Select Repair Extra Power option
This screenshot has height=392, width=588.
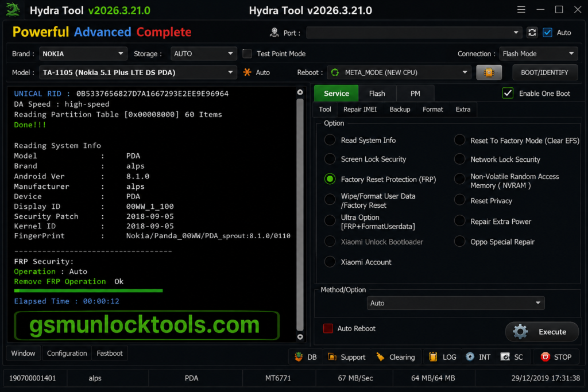[459, 221]
